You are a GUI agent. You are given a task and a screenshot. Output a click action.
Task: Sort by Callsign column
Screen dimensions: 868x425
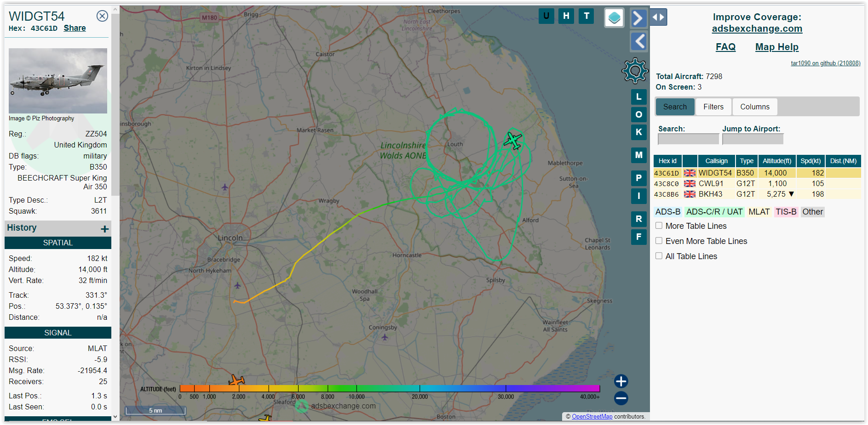click(716, 161)
